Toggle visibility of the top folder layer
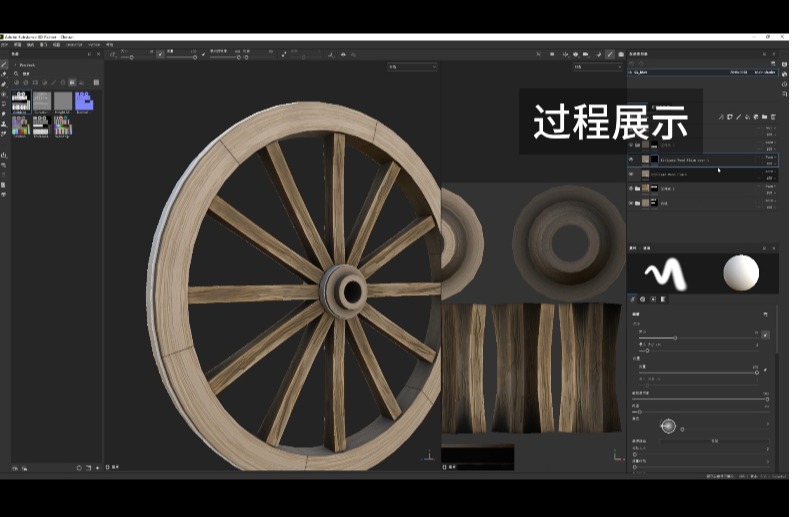792x517 pixels. point(631,145)
